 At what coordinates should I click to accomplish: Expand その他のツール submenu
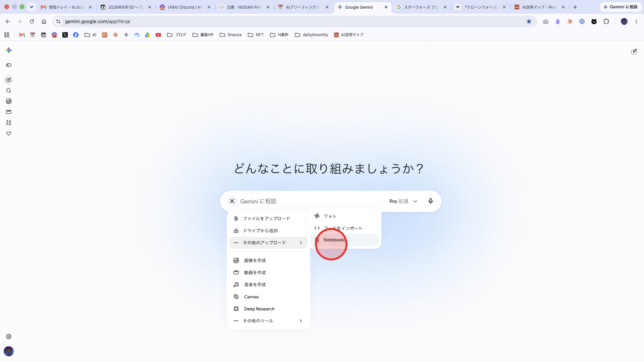point(268,321)
